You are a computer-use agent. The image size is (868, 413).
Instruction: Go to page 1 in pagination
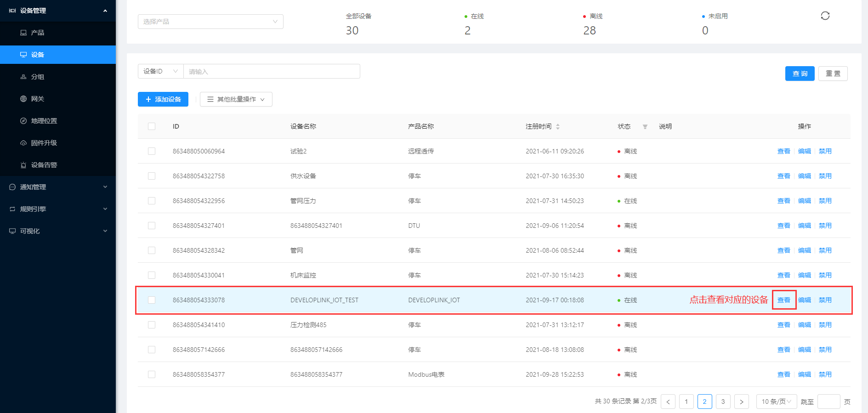tap(686, 402)
